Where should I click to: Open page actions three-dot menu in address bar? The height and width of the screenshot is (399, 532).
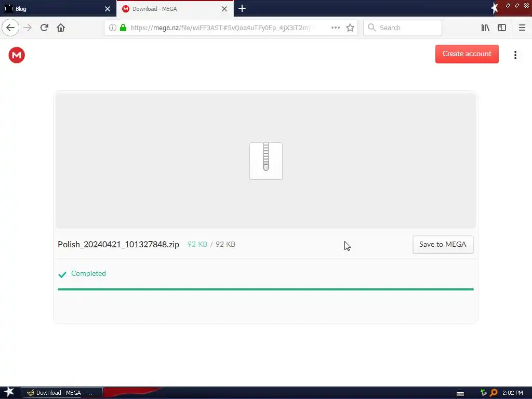click(336, 28)
